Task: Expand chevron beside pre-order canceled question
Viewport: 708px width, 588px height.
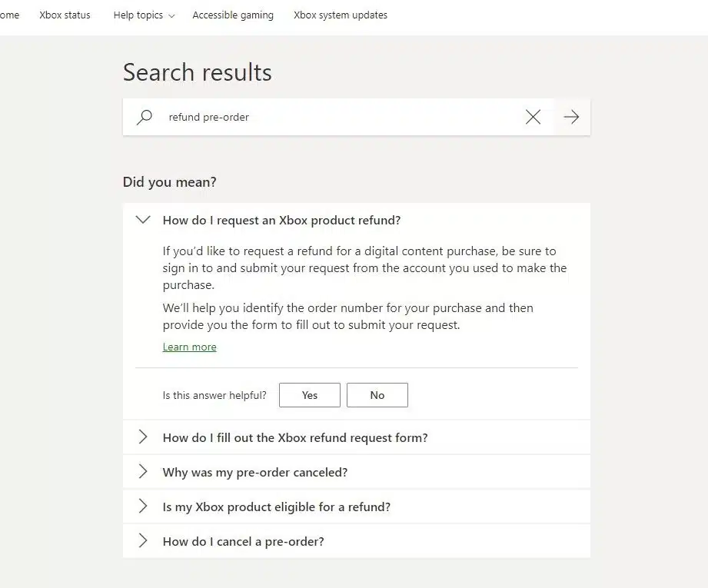Action: tap(143, 471)
